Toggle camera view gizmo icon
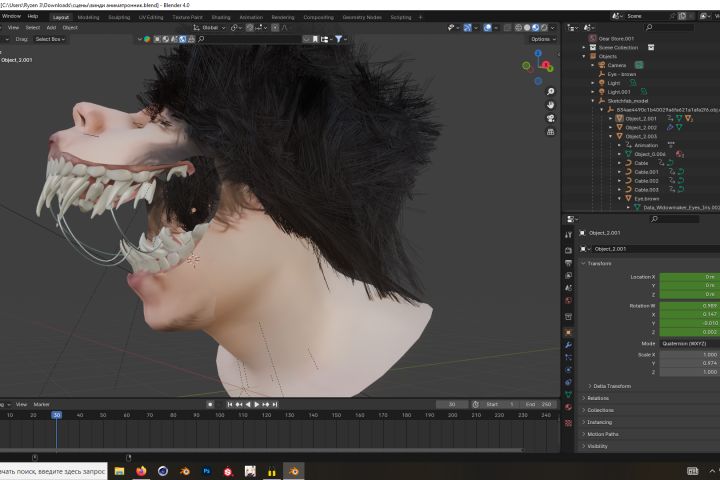This screenshot has width=720, height=480. click(x=551, y=118)
